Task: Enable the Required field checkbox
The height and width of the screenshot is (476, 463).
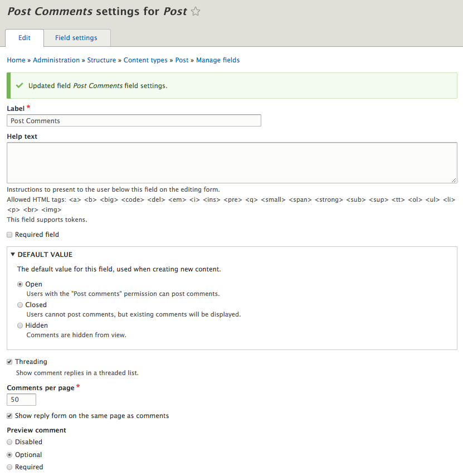Action: (x=9, y=235)
